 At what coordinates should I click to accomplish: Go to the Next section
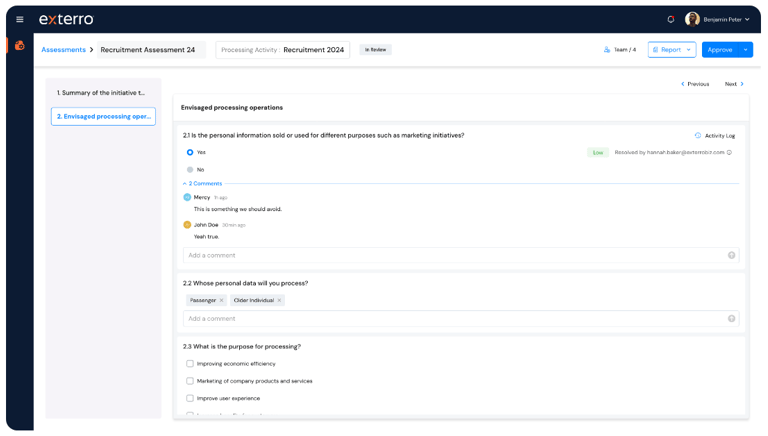(x=734, y=84)
